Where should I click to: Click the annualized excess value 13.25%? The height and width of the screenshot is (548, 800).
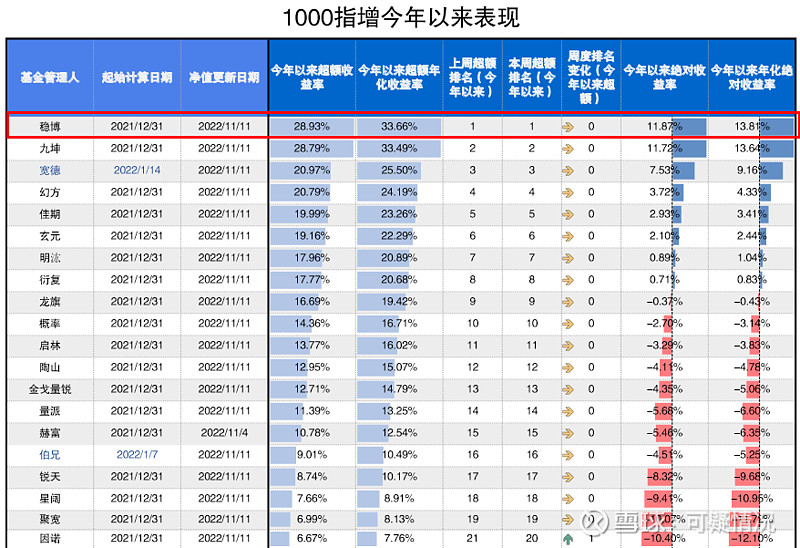click(x=399, y=411)
